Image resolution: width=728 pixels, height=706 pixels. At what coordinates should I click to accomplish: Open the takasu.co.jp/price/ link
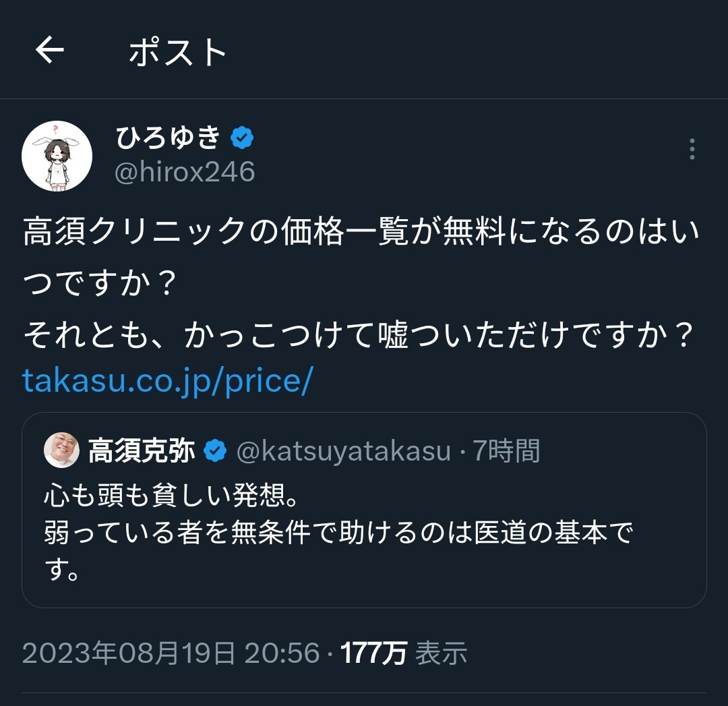point(168,382)
